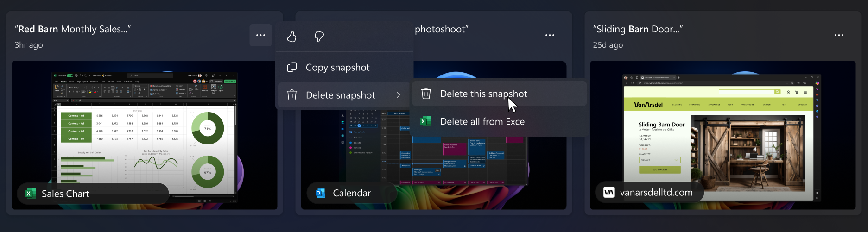
Task: Toggle the AutoSave switch in Excel snapshot
Action: (x=70, y=75)
